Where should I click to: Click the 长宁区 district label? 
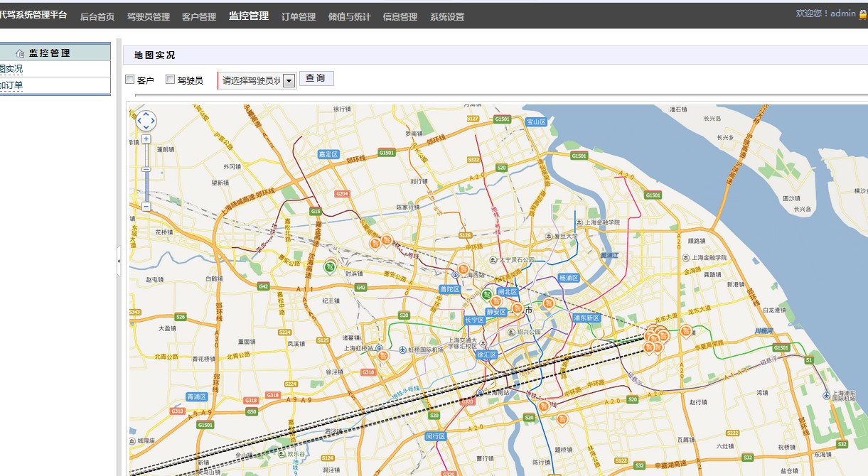click(474, 320)
